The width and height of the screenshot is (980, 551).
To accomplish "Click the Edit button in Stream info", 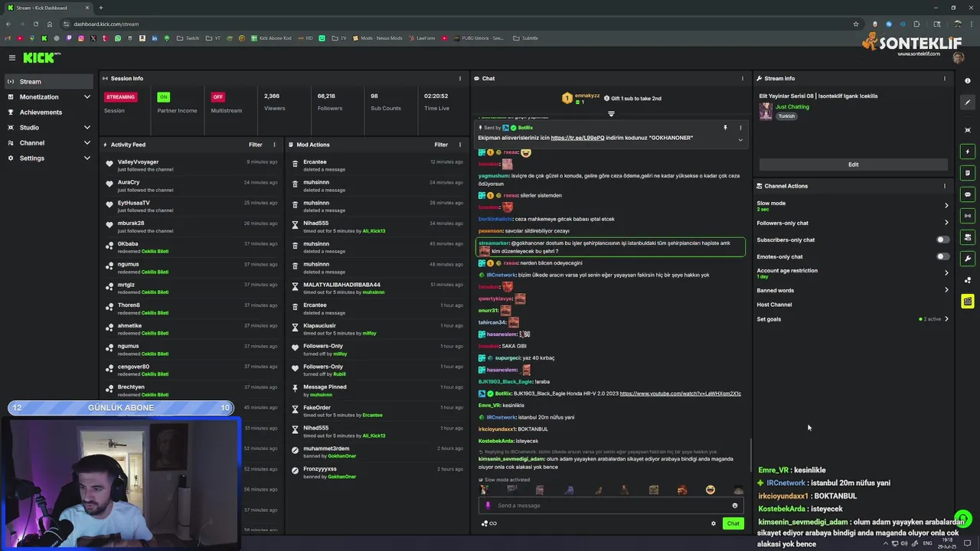I will point(853,165).
